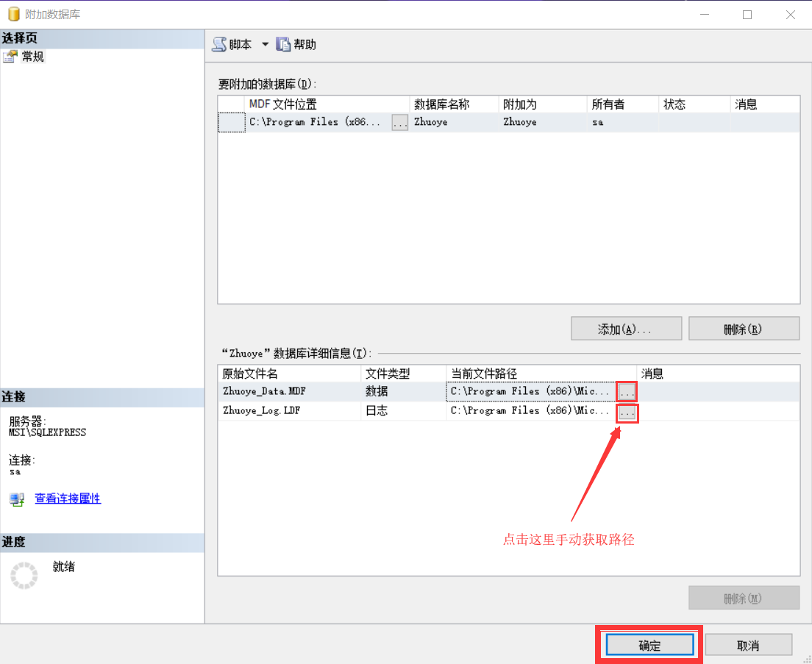Viewport: 812px width, 664px height.
Task: Select the 常规 page in the left pane
Action: (x=32, y=57)
